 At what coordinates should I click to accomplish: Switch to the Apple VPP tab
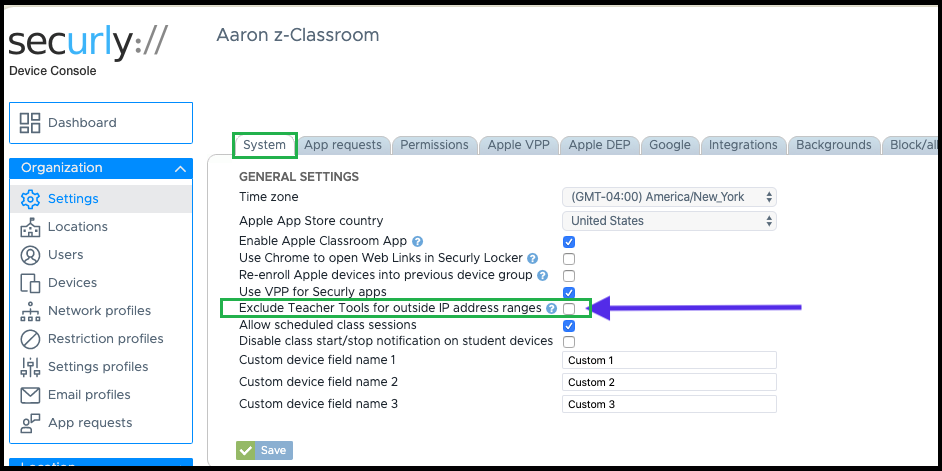[518, 145]
